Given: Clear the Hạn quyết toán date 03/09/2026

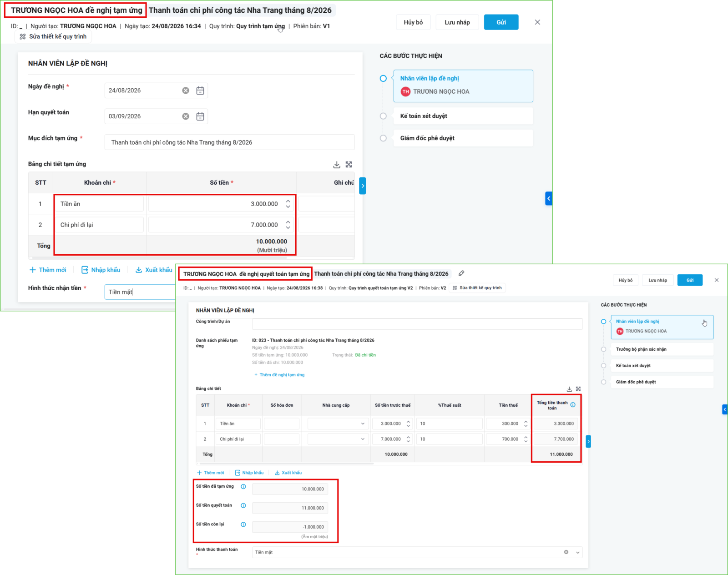Looking at the screenshot, I should click(x=186, y=116).
